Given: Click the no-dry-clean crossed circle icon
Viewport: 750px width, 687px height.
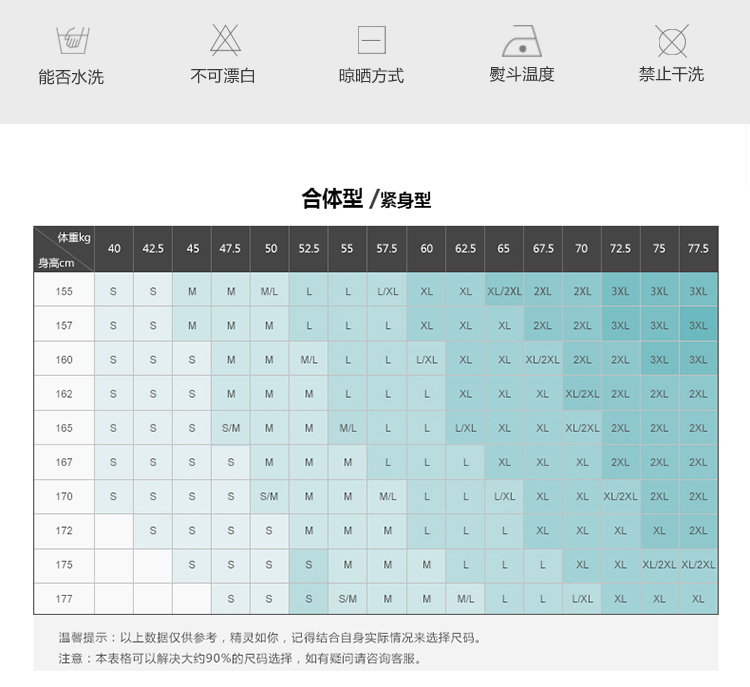Looking at the screenshot, I should pos(672,41).
